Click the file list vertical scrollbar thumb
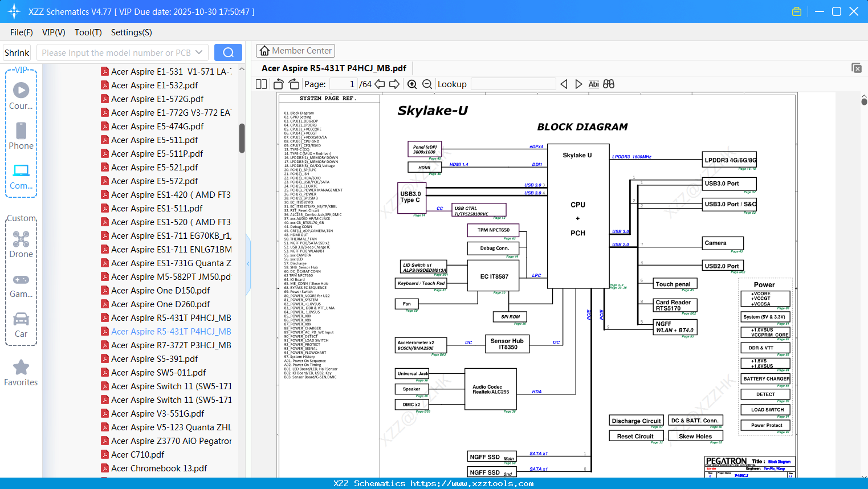The image size is (868, 489). coord(242,138)
